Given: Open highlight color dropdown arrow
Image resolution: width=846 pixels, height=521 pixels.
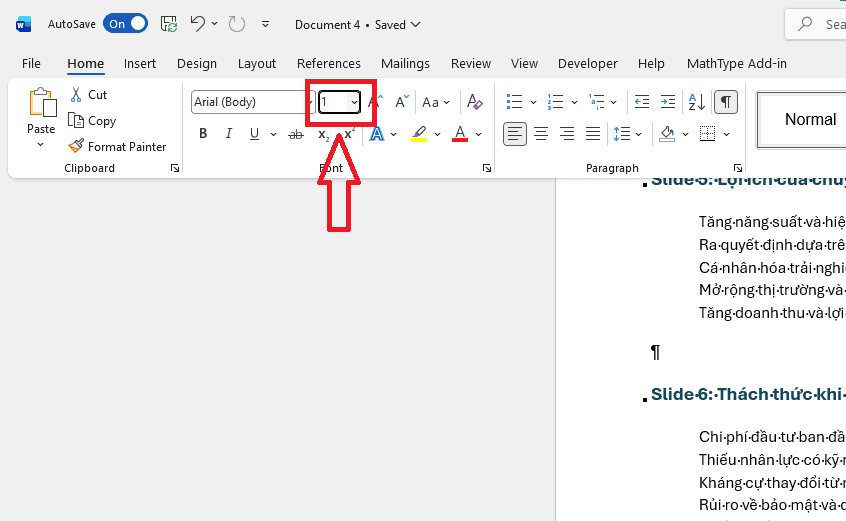Looking at the screenshot, I should [437, 134].
